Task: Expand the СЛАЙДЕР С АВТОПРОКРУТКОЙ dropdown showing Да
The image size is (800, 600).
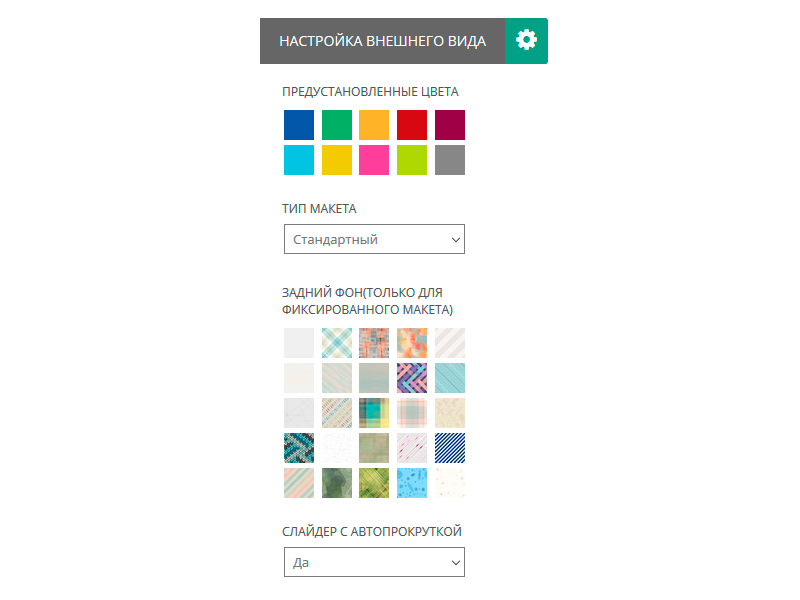Action: coord(374,562)
